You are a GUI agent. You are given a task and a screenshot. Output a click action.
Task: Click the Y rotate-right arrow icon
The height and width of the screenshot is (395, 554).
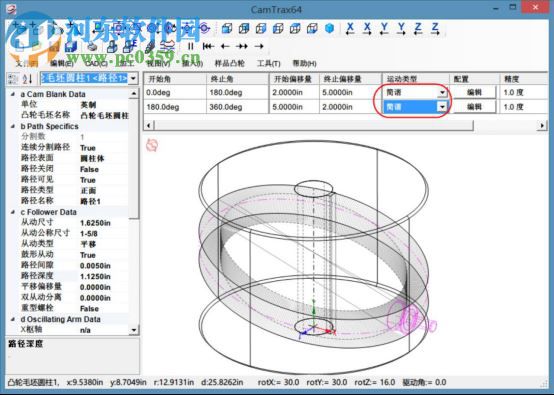[x=401, y=29]
